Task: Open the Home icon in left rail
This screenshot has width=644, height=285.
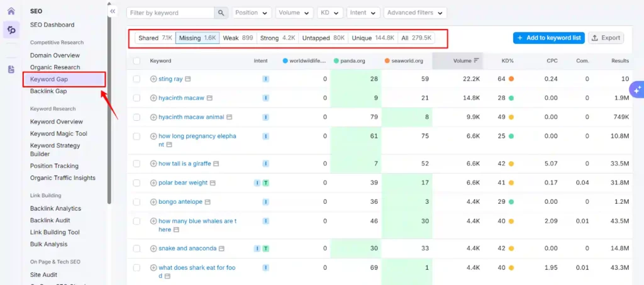Action: 11,11
